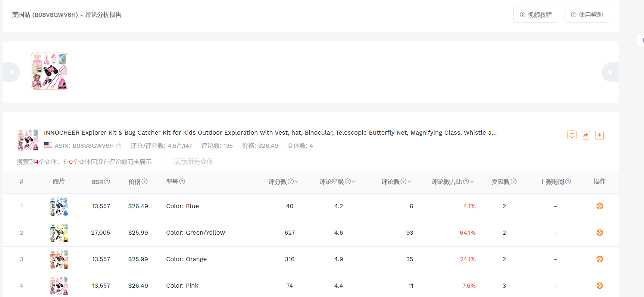Click the Blue variant product image
This screenshot has width=644, height=297.
coord(59,207)
